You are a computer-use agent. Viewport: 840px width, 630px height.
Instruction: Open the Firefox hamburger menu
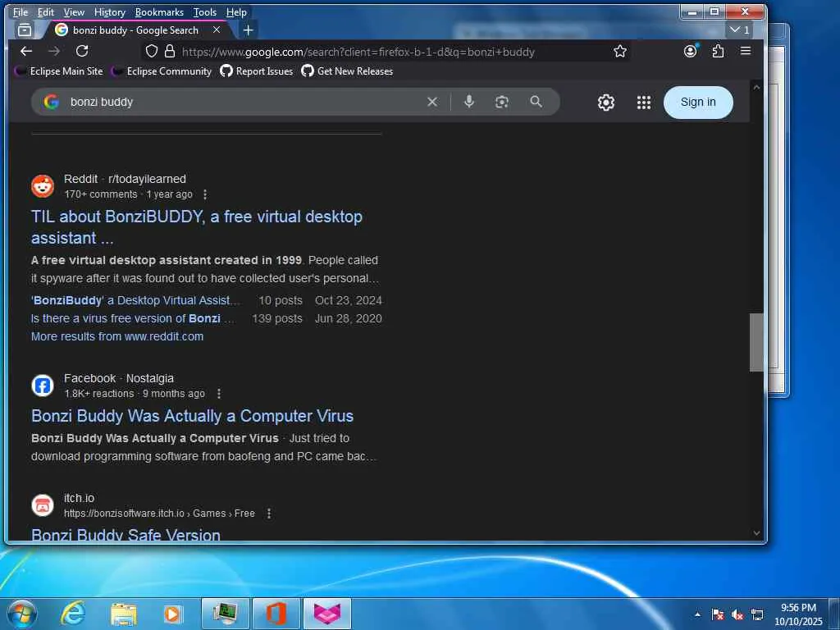coord(745,51)
